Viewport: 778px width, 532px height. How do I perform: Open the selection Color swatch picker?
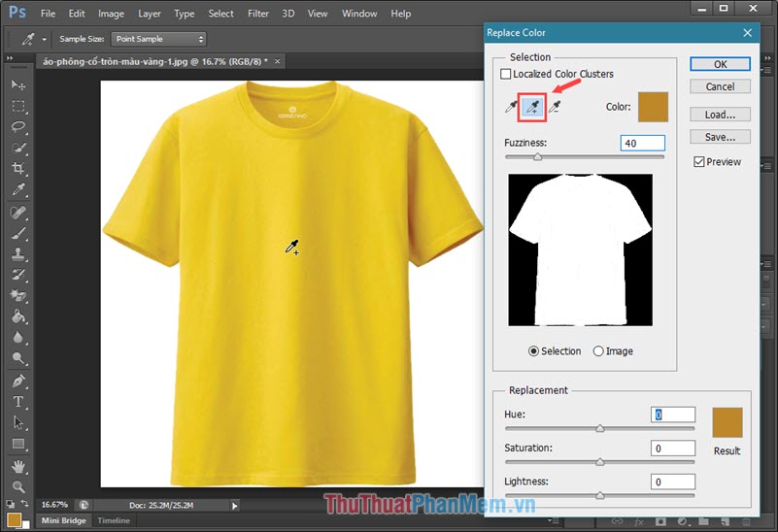coord(653,107)
